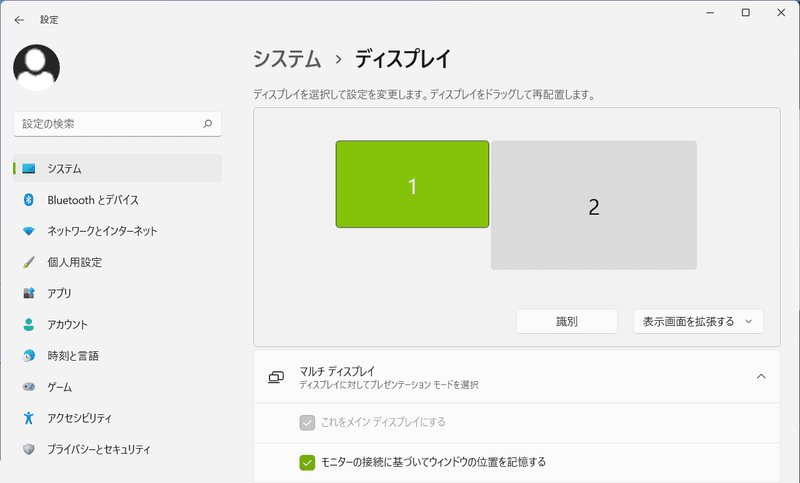This screenshot has height=483, width=800.
Task: Click システム breadcrumb link
Action: 287,59
